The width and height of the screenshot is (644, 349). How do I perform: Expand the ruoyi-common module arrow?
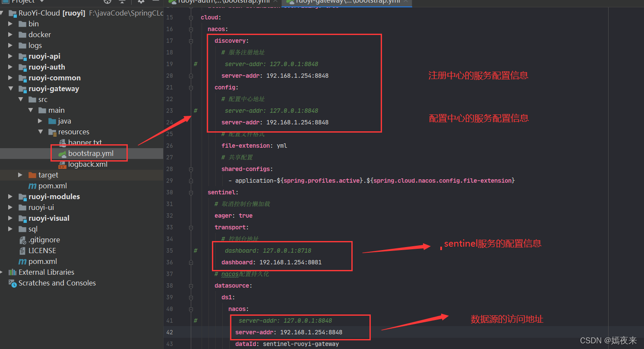click(x=10, y=78)
